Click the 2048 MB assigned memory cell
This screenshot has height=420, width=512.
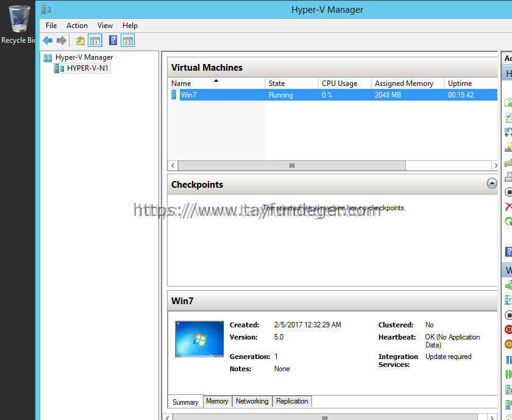click(388, 95)
